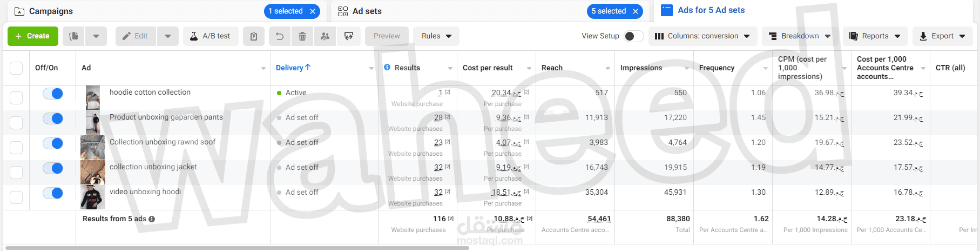Tick checkbox for video unboxing hoodi
The width and height of the screenshot is (980, 251).
(x=16, y=197)
